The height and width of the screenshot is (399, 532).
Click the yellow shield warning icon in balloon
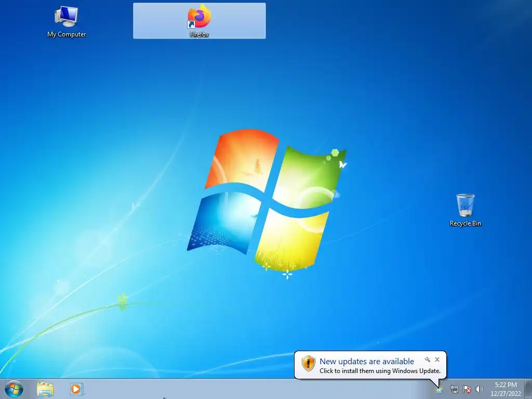click(309, 363)
